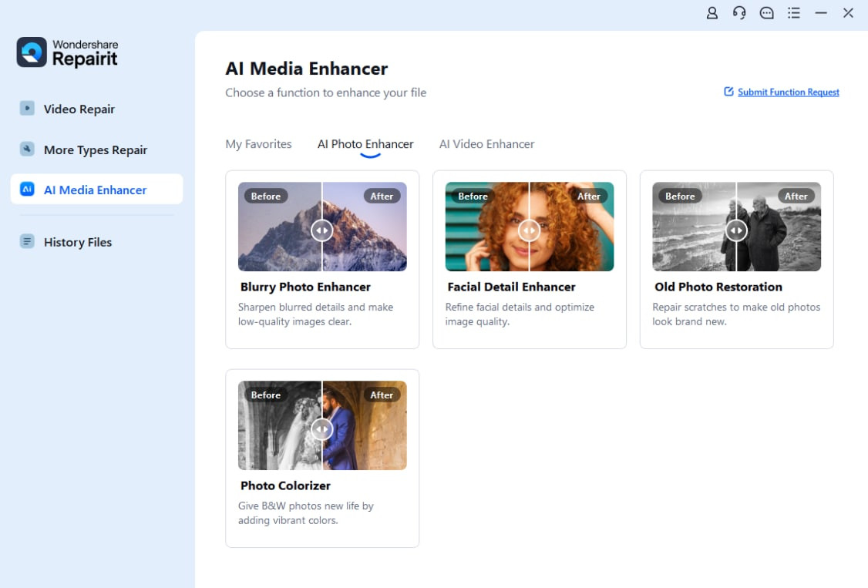Image resolution: width=868 pixels, height=588 pixels.
Task: Click 'Refine facial details' description text
Action: tap(520, 314)
